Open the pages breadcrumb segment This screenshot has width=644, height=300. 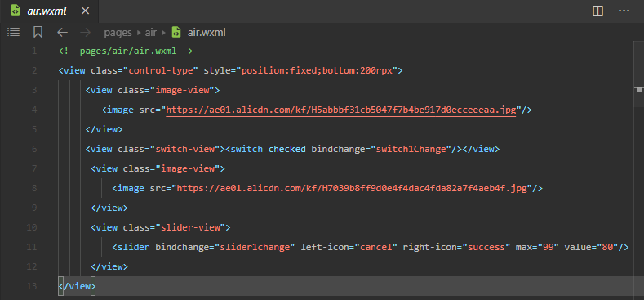[x=118, y=33]
